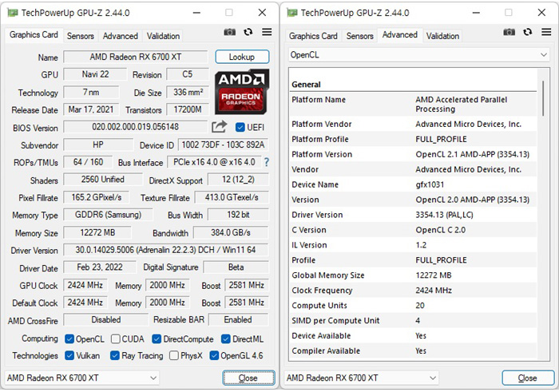Click the BIOS export share icon
559x392 pixels.
pos(220,126)
